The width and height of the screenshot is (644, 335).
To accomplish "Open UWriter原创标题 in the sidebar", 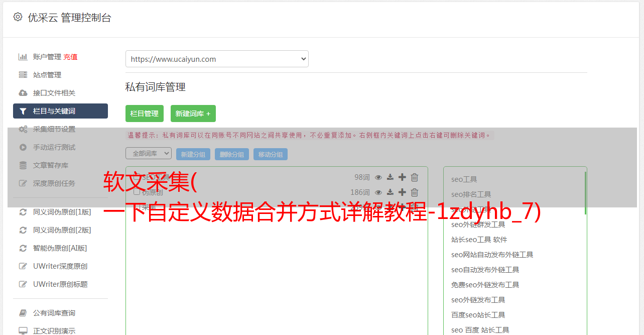I will pyautogui.click(x=60, y=284).
